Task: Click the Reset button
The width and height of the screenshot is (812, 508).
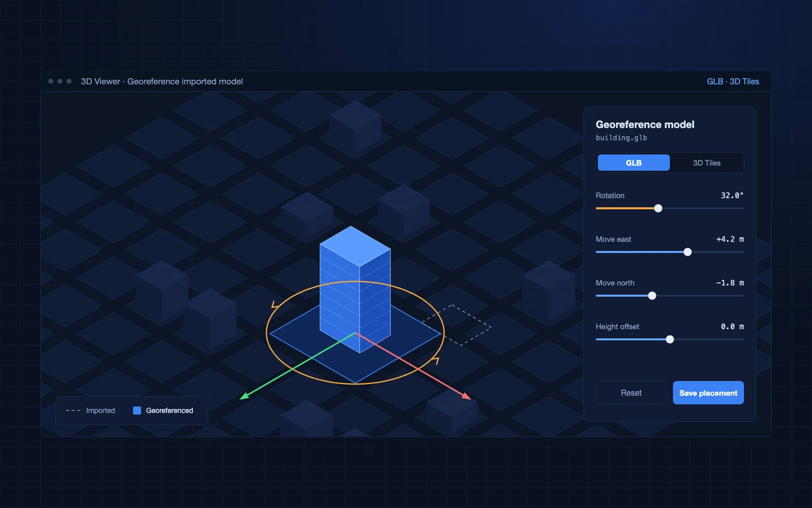Action: tap(631, 393)
